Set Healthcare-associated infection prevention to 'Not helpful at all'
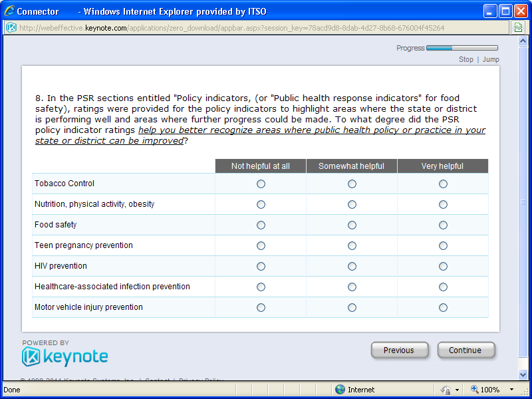The image size is (532, 399). pyautogui.click(x=261, y=287)
